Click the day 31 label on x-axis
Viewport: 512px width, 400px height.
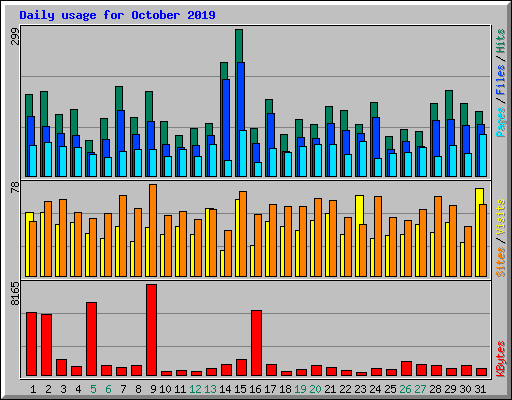coord(480,389)
